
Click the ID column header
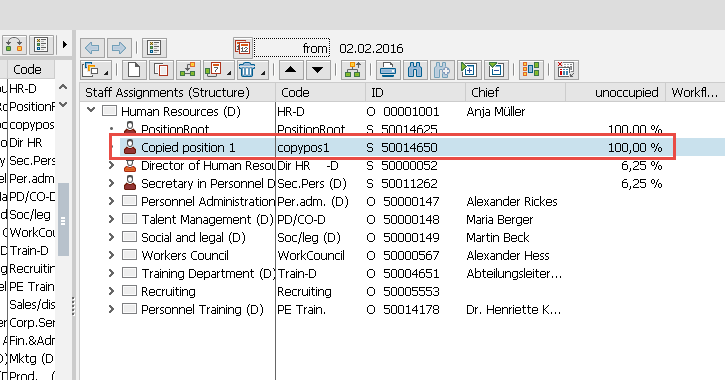click(415, 92)
